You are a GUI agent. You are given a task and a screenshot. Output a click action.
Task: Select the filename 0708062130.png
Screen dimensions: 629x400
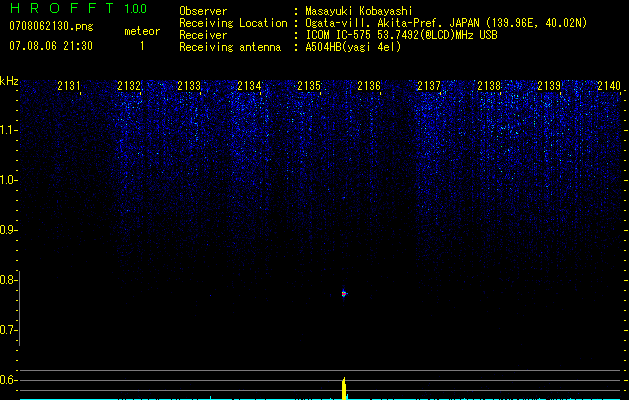click(51, 26)
